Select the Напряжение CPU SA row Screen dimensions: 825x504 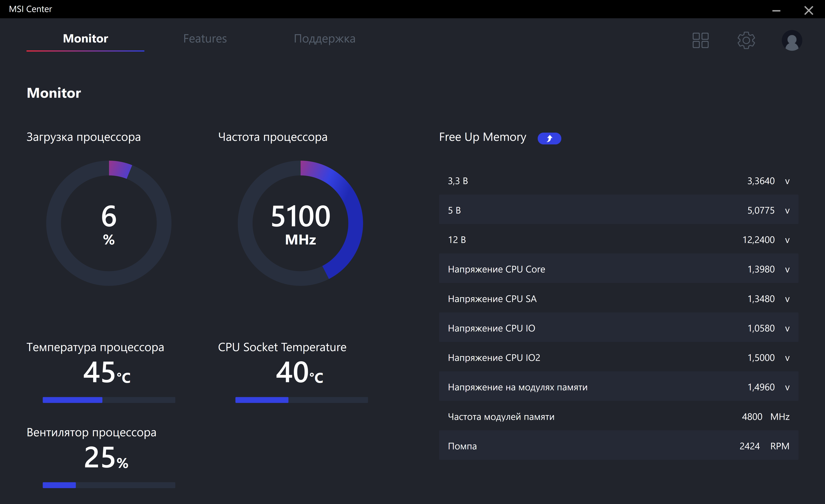[x=618, y=299]
